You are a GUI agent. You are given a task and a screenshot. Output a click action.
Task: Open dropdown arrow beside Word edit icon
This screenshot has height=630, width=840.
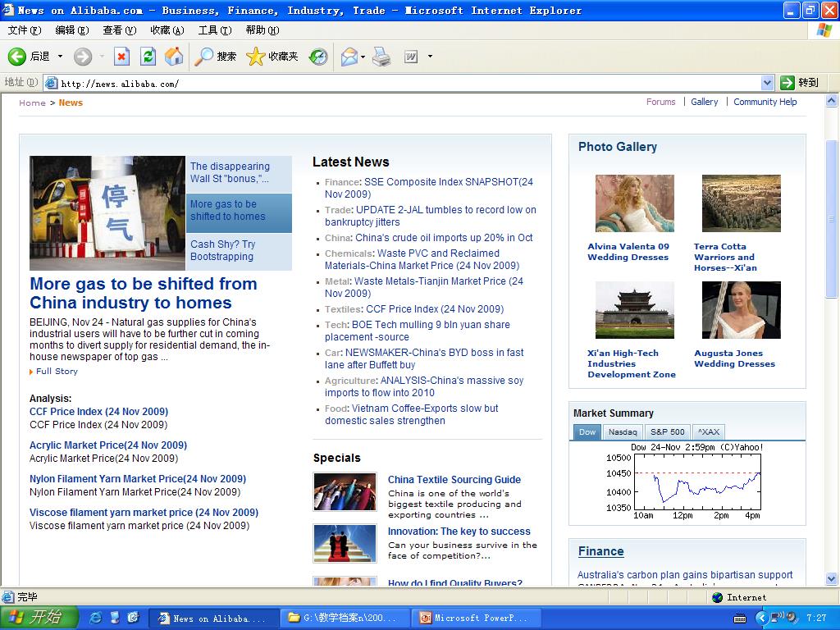pos(430,57)
